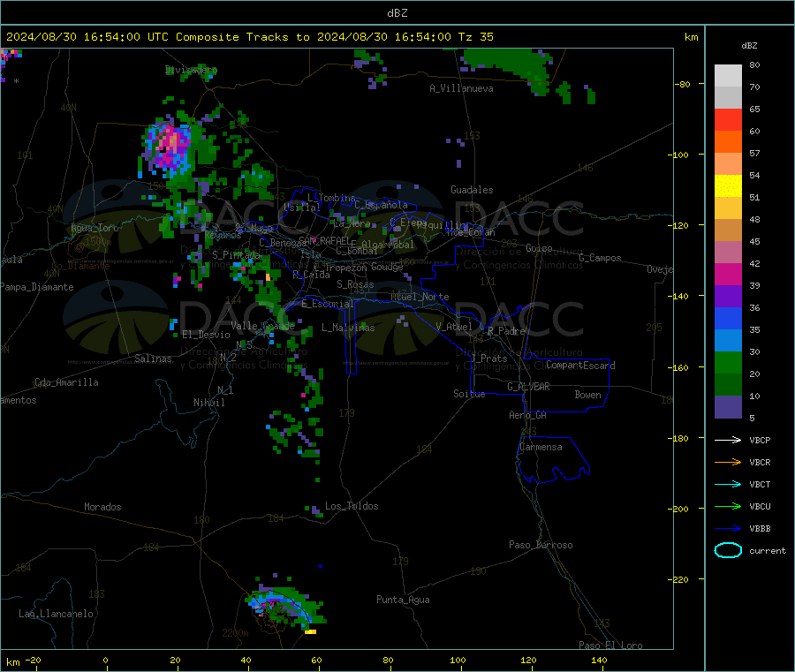Click the SAN_RAFAEL map label

(325, 240)
